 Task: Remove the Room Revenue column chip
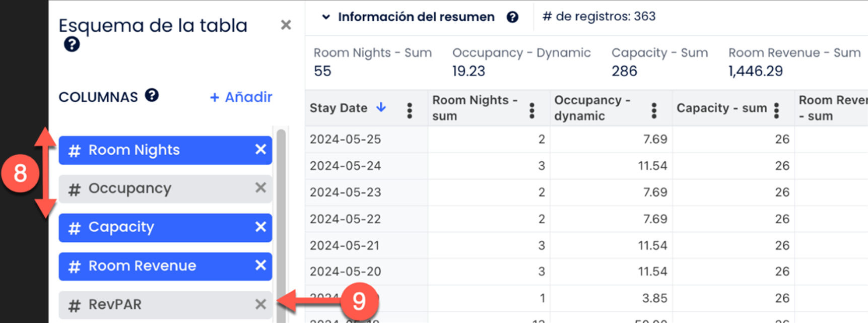260,265
